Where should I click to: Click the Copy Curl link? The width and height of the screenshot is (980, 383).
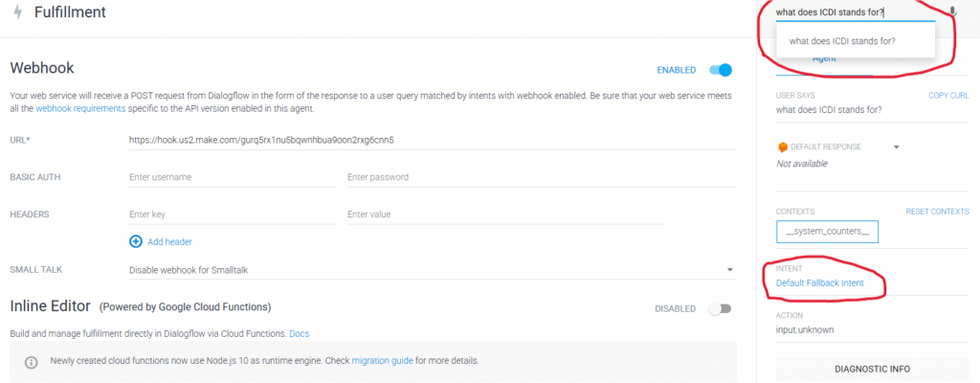coord(948,96)
